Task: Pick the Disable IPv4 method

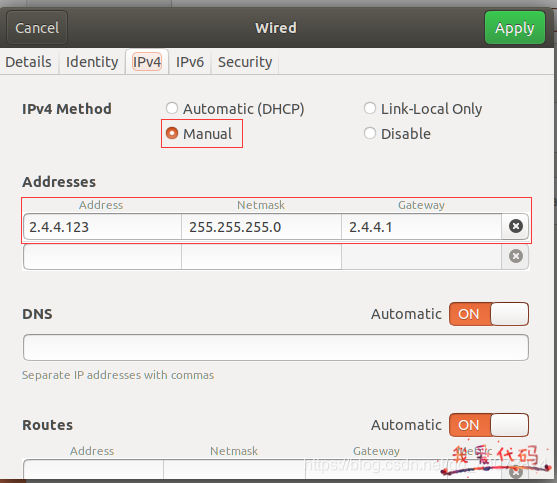Action: pyautogui.click(x=397, y=134)
